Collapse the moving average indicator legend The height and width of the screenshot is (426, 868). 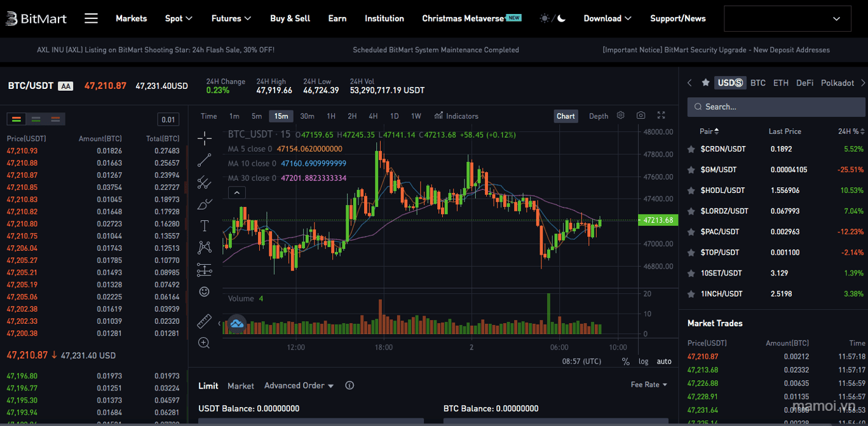click(236, 193)
